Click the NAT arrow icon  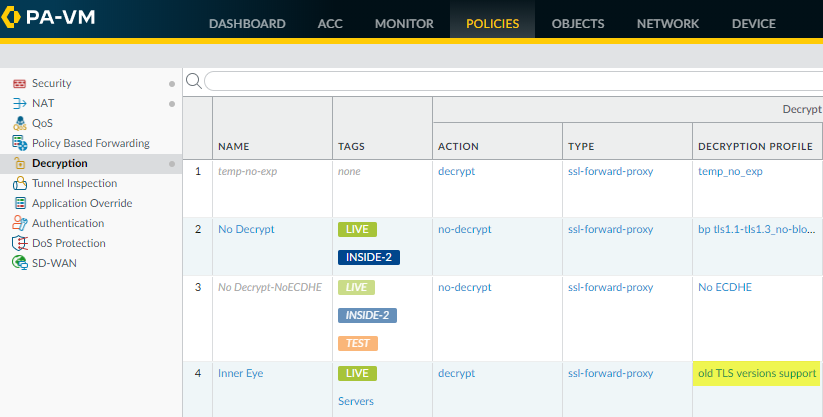coord(19,104)
